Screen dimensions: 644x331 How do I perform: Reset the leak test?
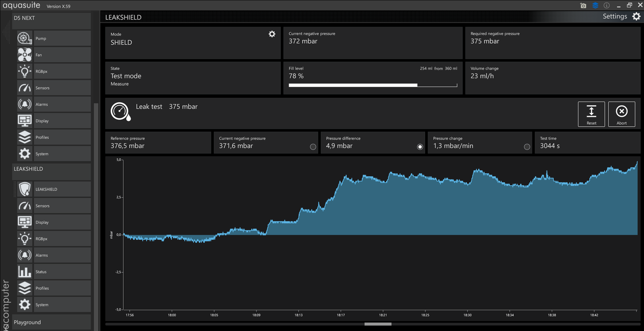pos(592,114)
